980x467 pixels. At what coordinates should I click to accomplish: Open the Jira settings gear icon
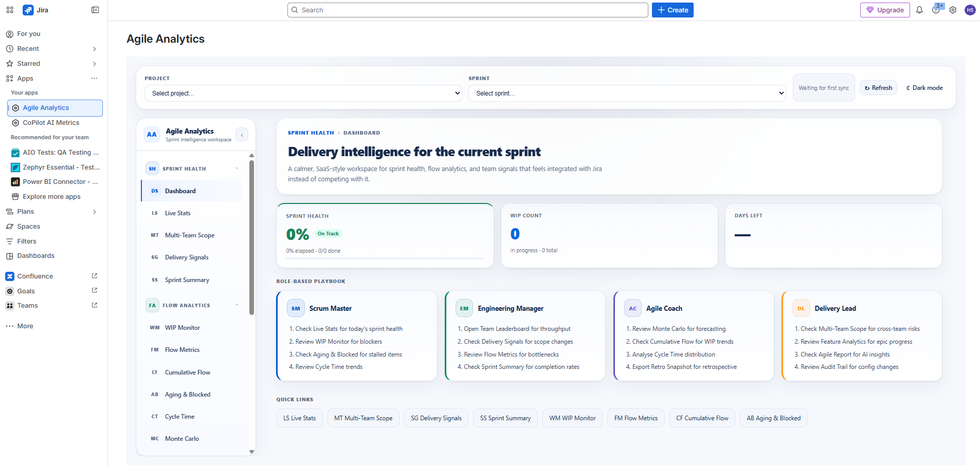pyautogui.click(x=953, y=10)
